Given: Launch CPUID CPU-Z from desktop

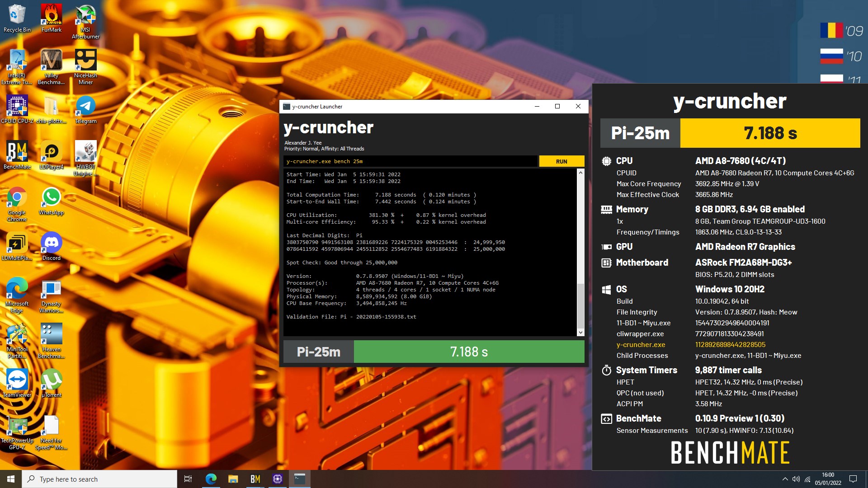Looking at the screenshot, I should coord(17,109).
